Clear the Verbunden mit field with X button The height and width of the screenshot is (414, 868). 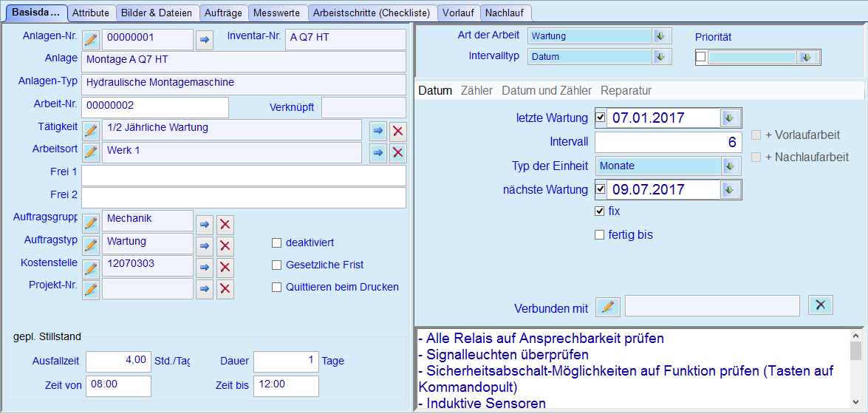pyautogui.click(x=821, y=305)
